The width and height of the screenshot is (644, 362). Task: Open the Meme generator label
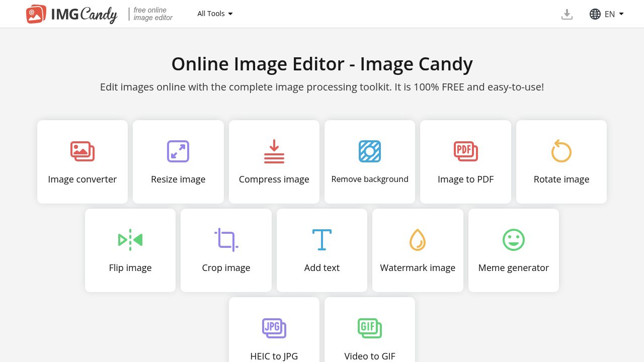(x=514, y=268)
